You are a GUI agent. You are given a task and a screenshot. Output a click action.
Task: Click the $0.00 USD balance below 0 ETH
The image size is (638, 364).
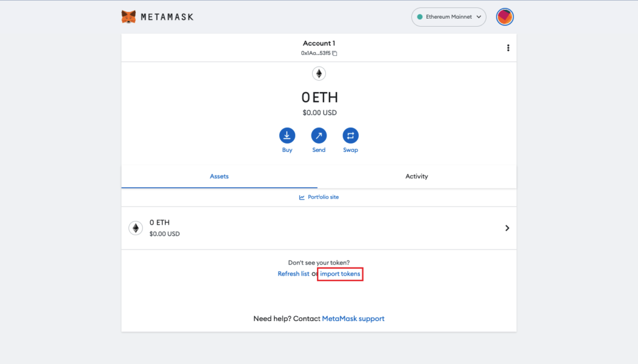tap(320, 113)
